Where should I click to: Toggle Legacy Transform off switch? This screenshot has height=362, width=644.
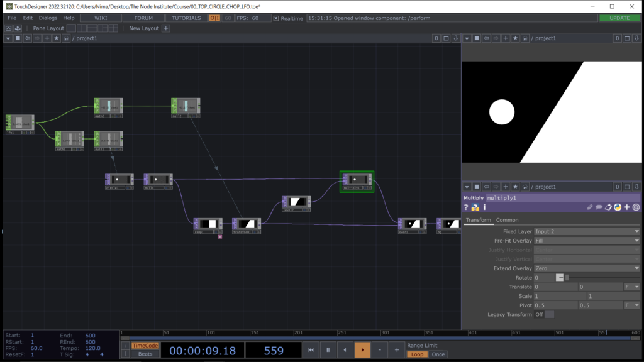pyautogui.click(x=544, y=314)
